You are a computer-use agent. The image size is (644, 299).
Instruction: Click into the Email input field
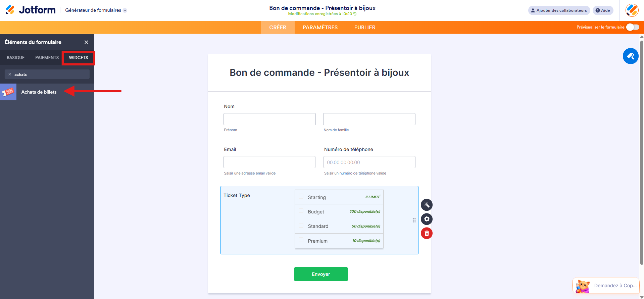tap(269, 162)
